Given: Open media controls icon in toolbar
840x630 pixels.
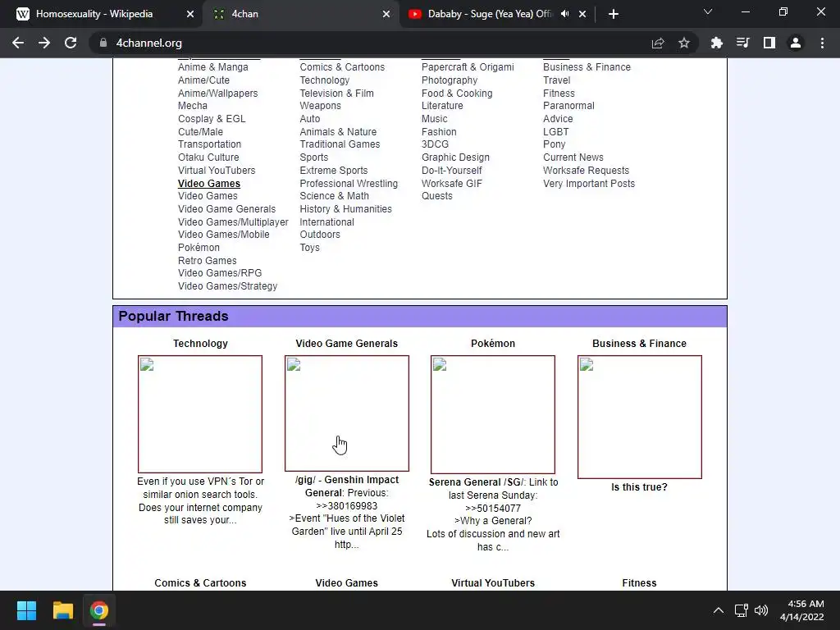Looking at the screenshot, I should click(742, 43).
